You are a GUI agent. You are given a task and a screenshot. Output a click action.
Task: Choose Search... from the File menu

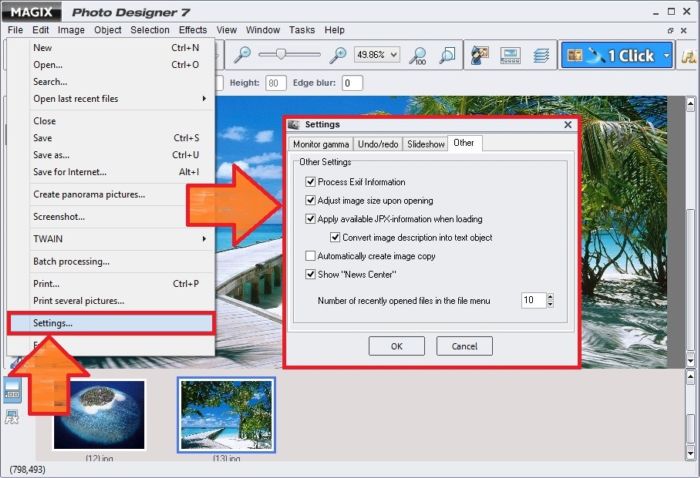click(111, 82)
